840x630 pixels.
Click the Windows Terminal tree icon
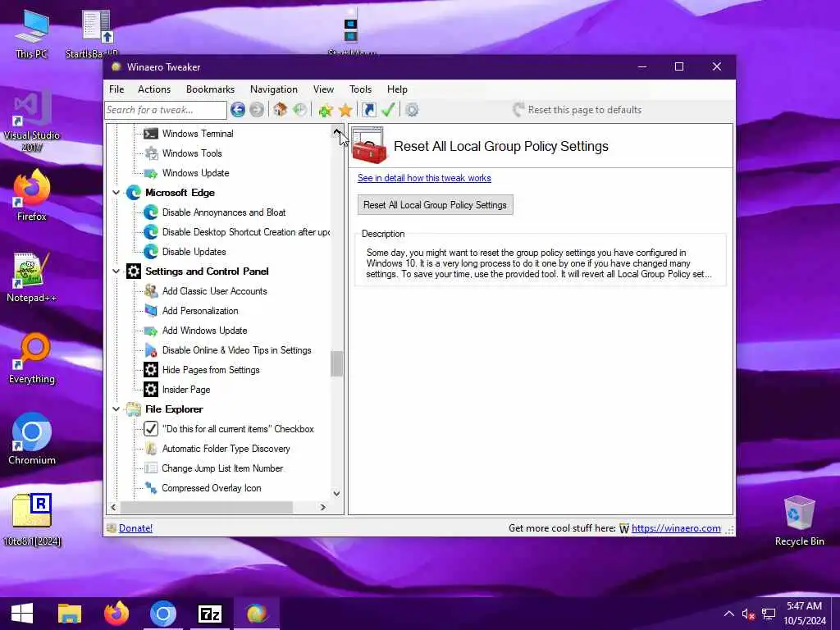click(151, 134)
